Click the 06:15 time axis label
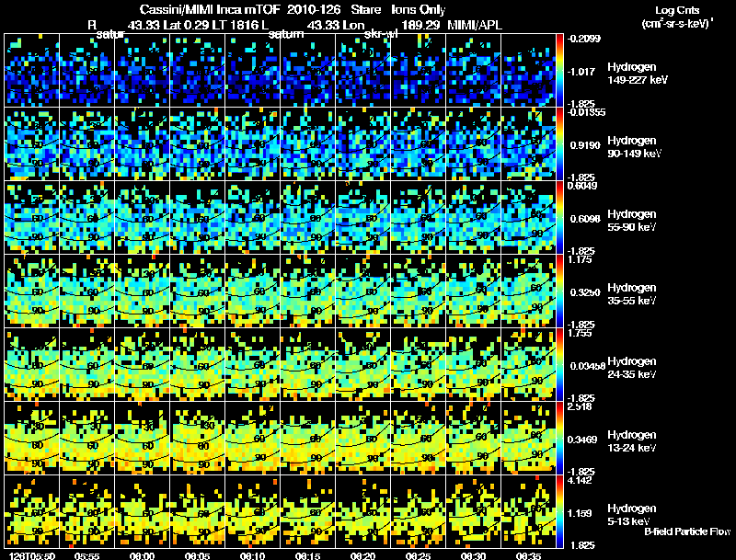Image resolution: width=736 pixels, height=560 pixels. 307,555
